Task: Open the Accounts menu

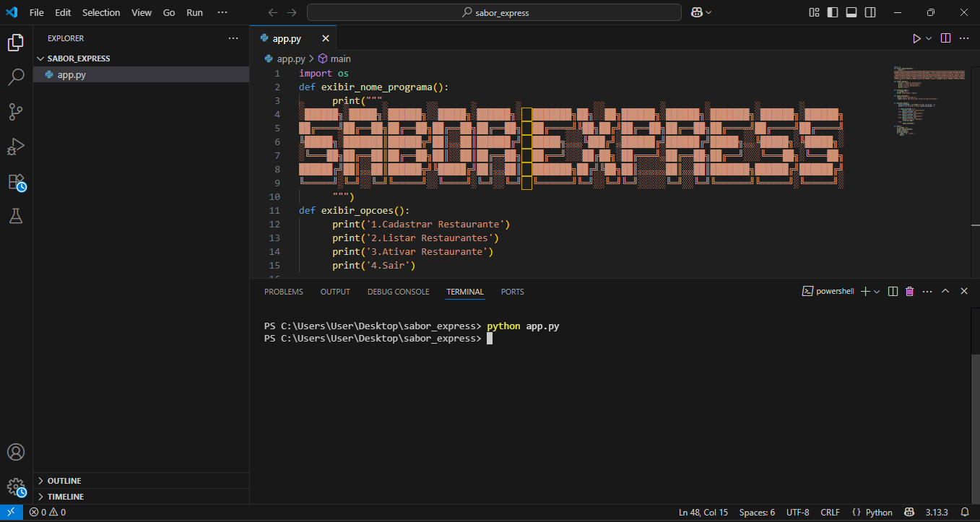Action: 16,452
